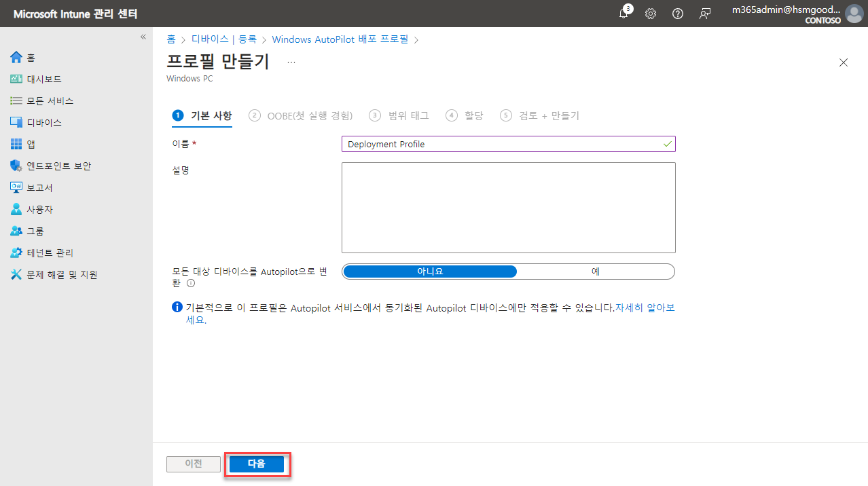868x486 pixels.
Task: Open the settings gear menu
Action: pos(650,14)
